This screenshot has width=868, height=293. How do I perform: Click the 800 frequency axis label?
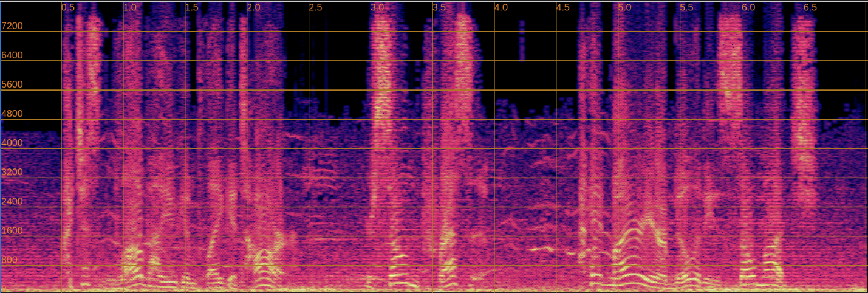click(10, 260)
